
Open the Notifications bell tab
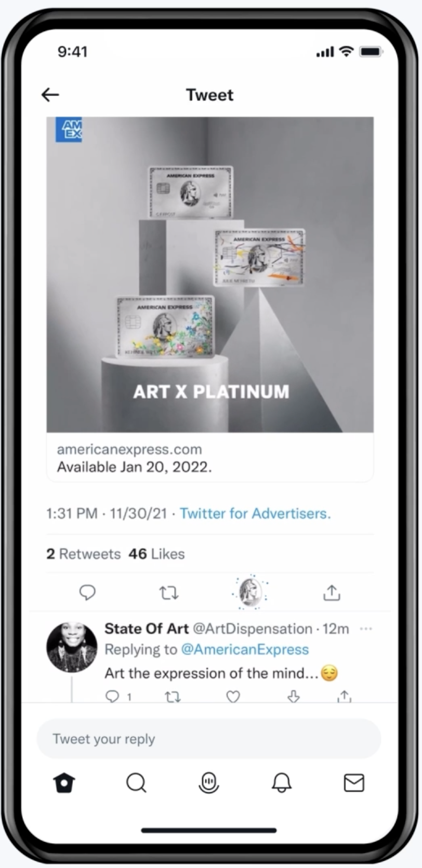[282, 783]
